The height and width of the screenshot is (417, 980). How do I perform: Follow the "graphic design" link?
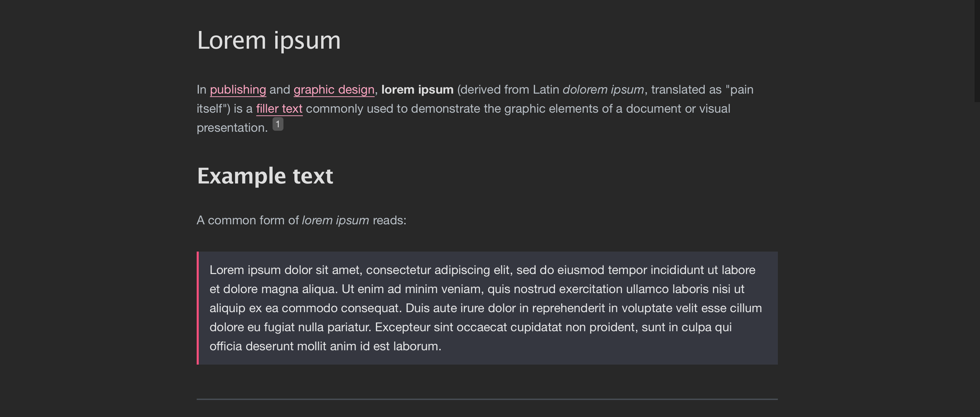(x=334, y=90)
